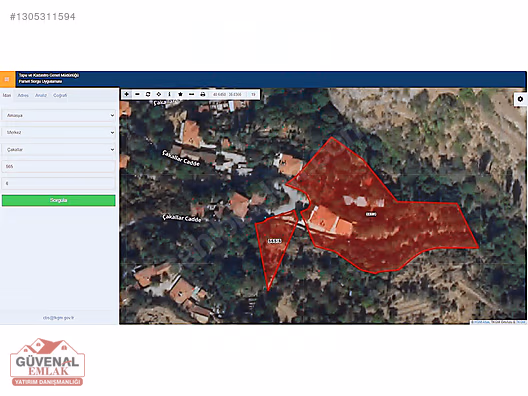The width and height of the screenshot is (528, 396).
Task: Expand the Amasya province dropdown
Action: click(59, 116)
